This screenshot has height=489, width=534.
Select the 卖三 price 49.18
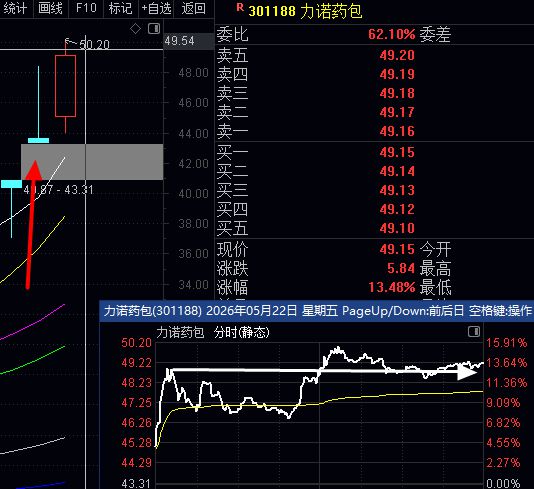[x=397, y=93]
